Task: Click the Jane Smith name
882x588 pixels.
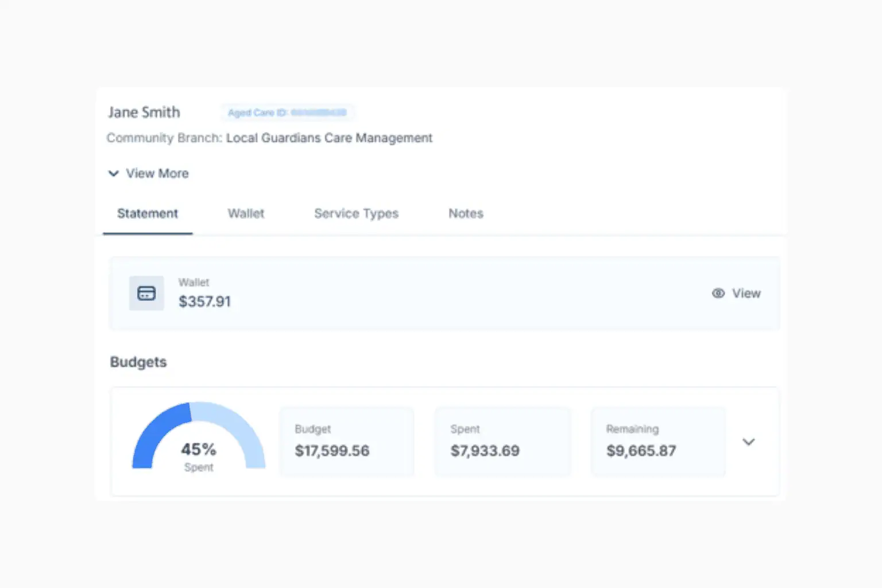Action: (144, 113)
